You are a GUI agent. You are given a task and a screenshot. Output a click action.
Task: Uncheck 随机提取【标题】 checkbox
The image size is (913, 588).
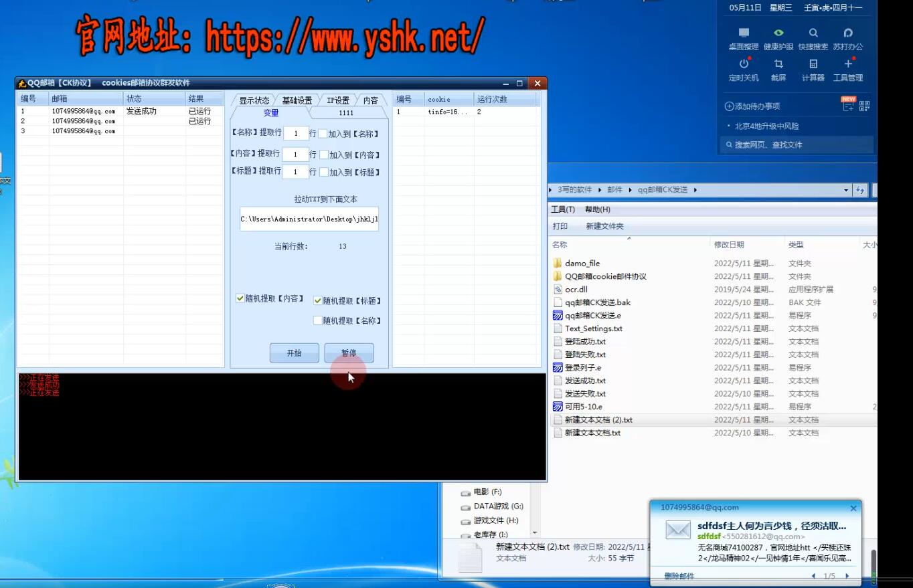tap(318, 301)
